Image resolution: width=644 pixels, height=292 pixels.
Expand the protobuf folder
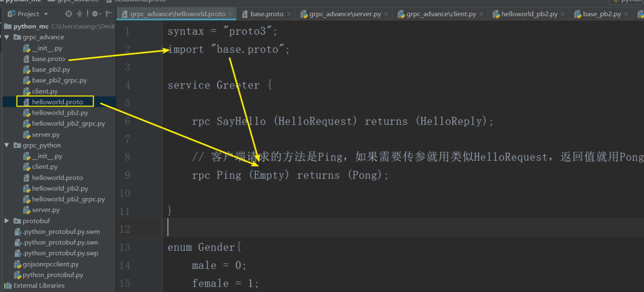tap(7, 221)
